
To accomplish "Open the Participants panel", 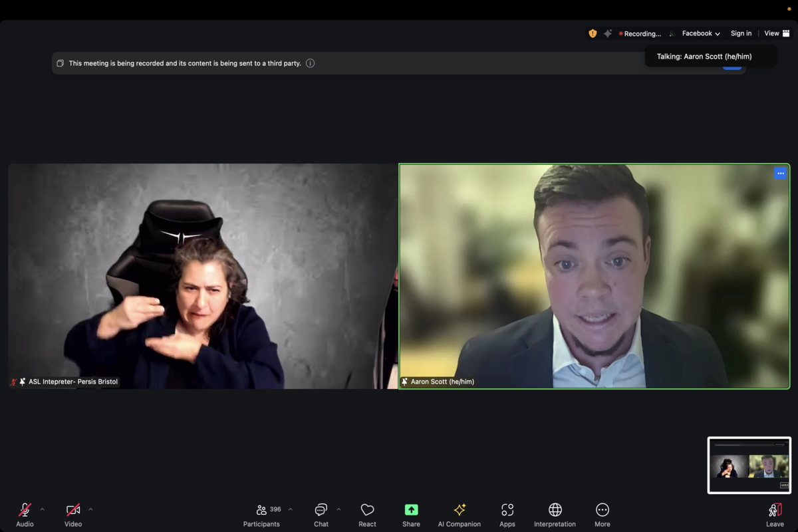I will click(261, 515).
